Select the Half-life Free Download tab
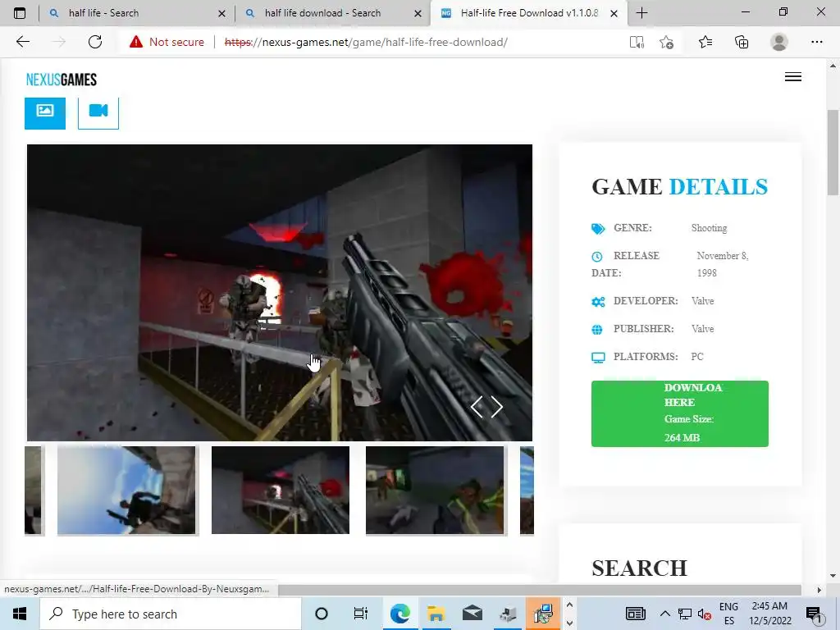The image size is (840, 630). coord(527,13)
